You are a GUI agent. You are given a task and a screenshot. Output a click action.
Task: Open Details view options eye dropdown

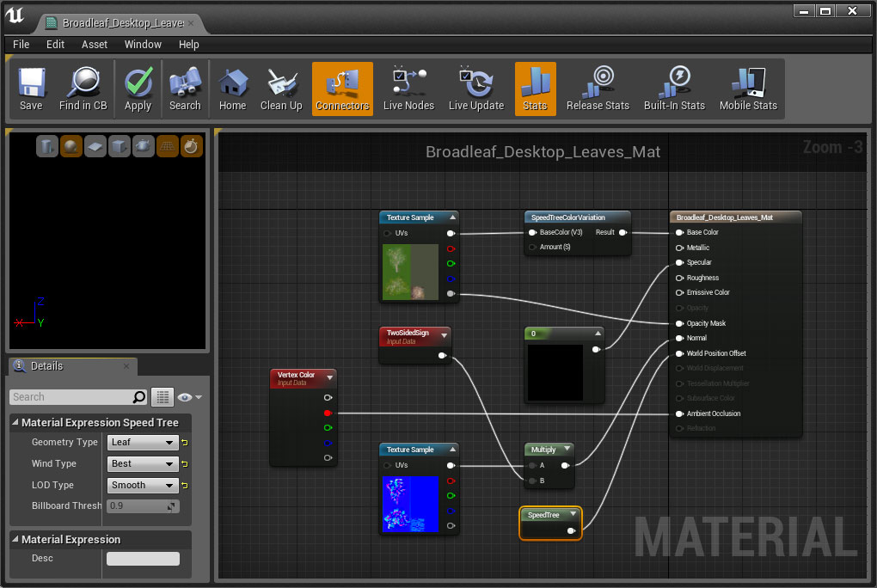[190, 396]
